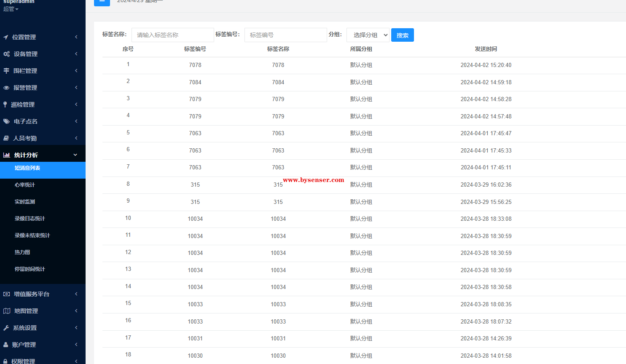Select the timestamp 2024-04-02 14:59:18
Screen dimensions: 626x364
click(x=486, y=82)
